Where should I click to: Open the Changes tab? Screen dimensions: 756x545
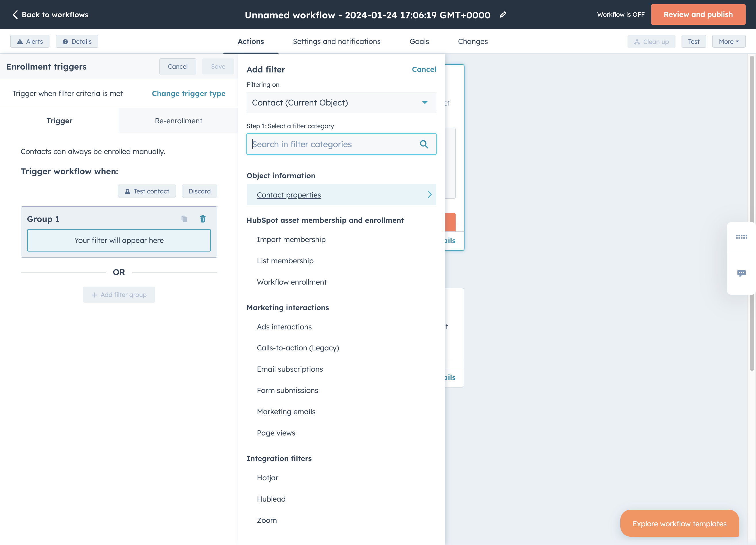coord(473,41)
